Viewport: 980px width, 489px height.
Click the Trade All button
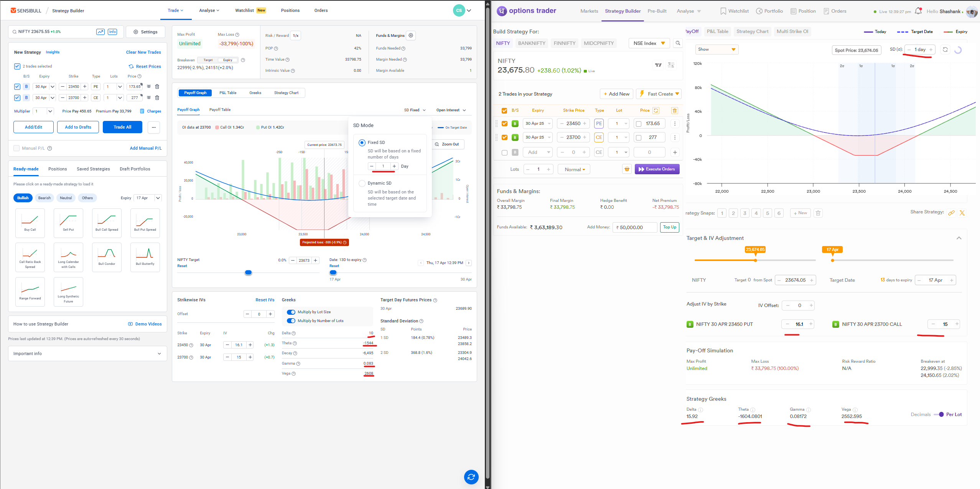pyautogui.click(x=122, y=127)
